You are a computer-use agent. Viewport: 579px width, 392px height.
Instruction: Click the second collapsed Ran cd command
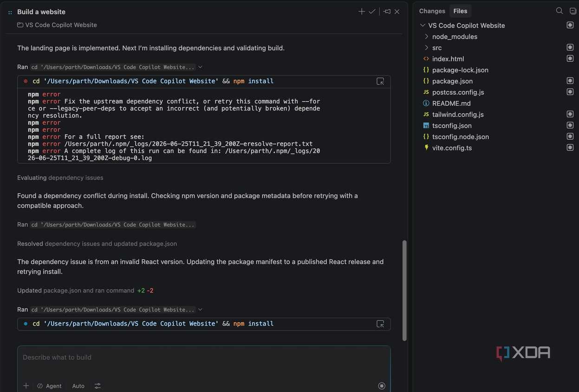tap(106, 225)
